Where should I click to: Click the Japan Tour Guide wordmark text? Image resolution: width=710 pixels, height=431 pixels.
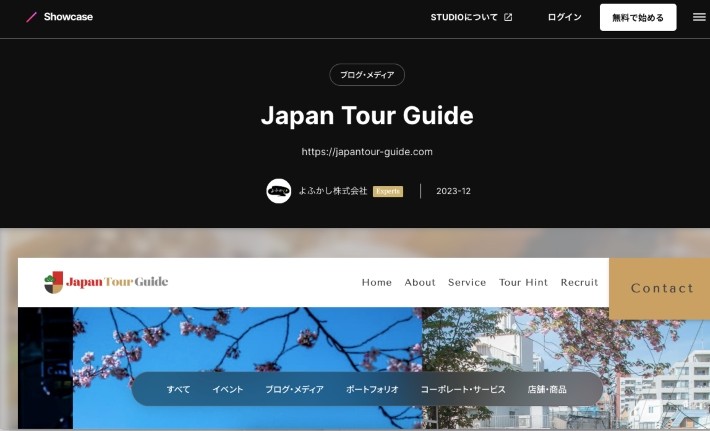point(117,282)
